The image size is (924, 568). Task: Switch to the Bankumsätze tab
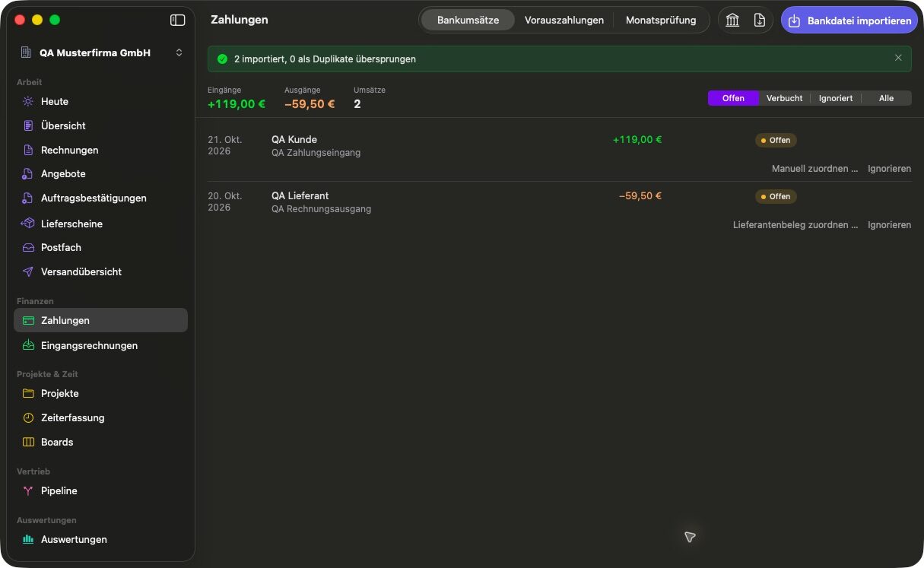[x=468, y=21]
